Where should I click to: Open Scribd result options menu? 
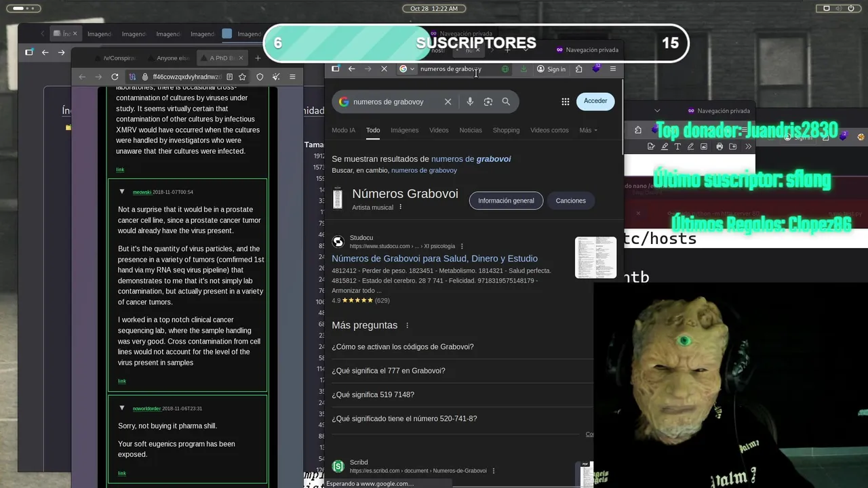pos(493,471)
